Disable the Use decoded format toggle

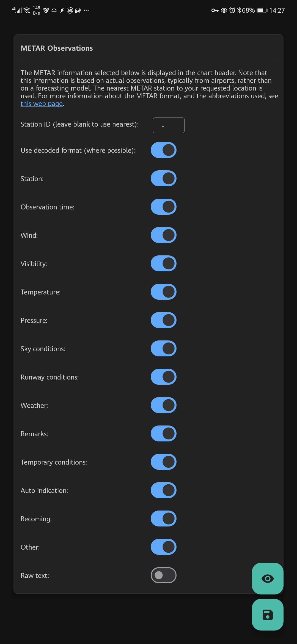click(x=163, y=150)
